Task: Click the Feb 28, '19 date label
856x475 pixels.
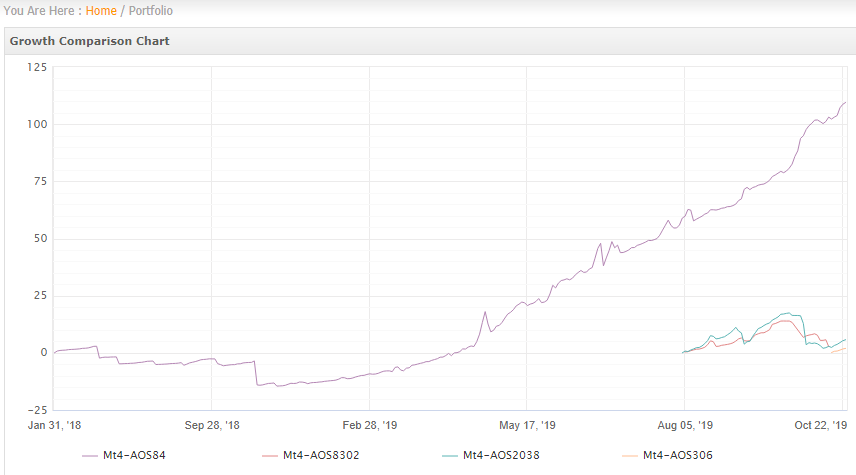Action: (x=370, y=425)
